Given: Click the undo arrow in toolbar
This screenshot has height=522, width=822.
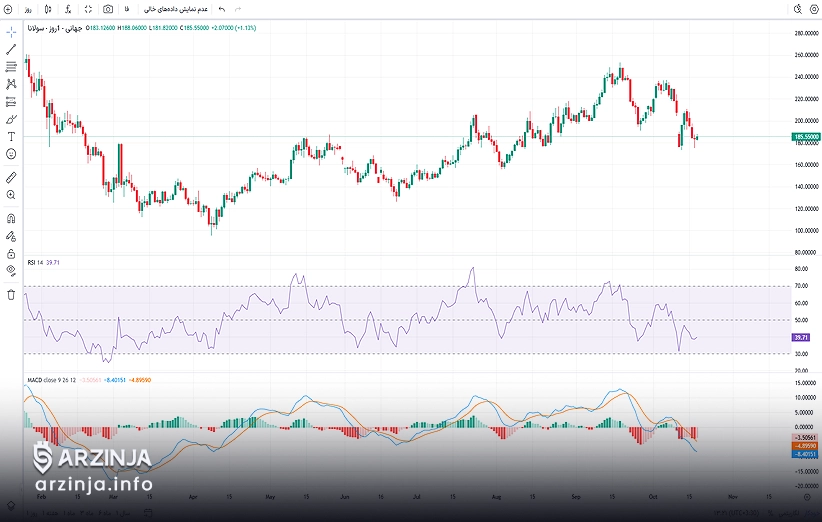Looking at the screenshot, I should pyautogui.click(x=221, y=9).
